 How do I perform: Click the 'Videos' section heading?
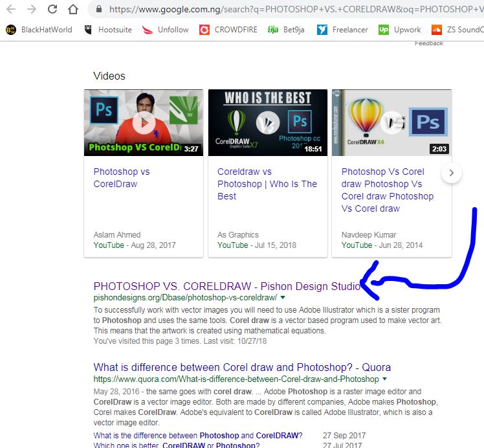[109, 76]
